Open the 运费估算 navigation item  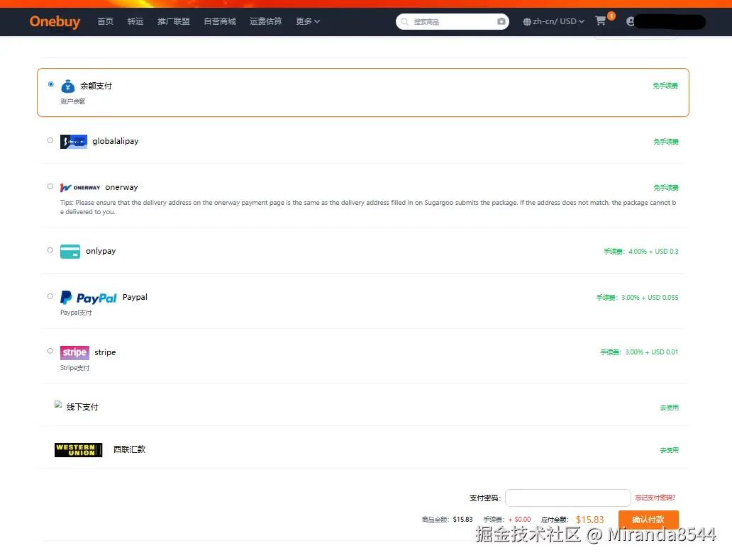pyautogui.click(x=265, y=21)
